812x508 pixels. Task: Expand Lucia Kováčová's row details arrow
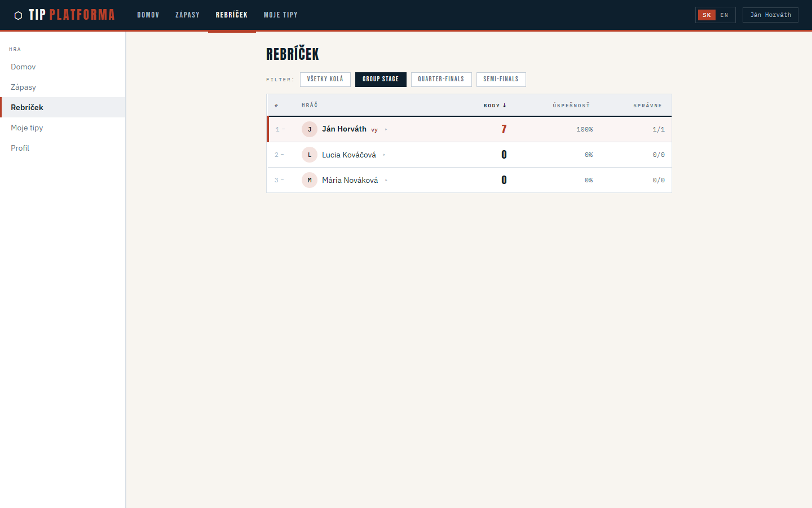click(x=384, y=155)
